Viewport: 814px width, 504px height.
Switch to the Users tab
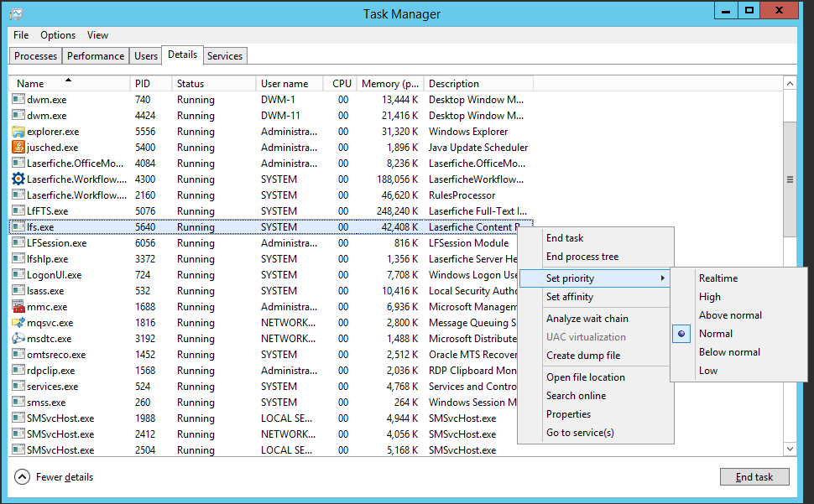coord(146,56)
